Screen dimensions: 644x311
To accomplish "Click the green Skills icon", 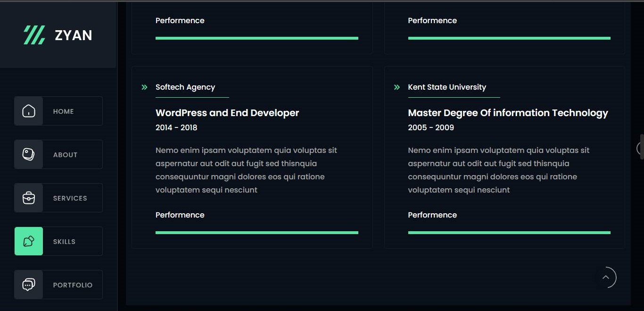I will coord(29,242).
